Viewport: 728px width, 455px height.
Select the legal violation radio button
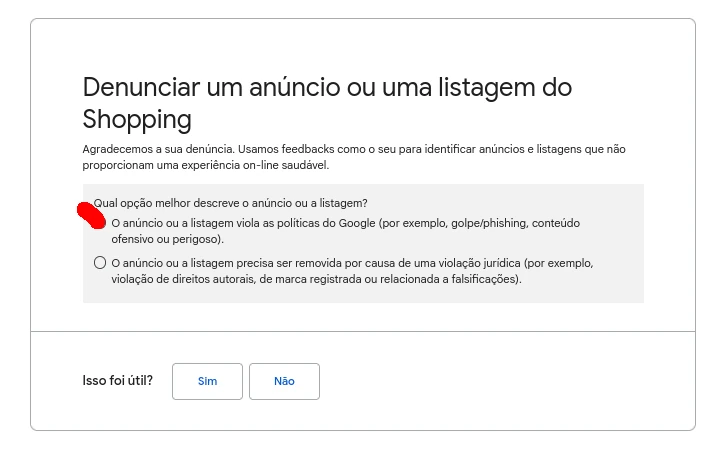pos(100,263)
